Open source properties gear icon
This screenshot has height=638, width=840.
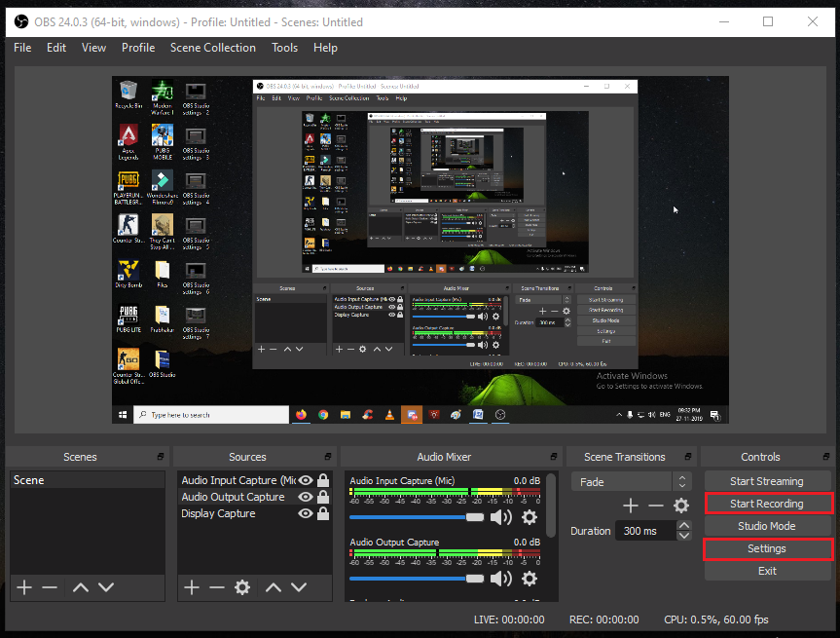coord(242,587)
